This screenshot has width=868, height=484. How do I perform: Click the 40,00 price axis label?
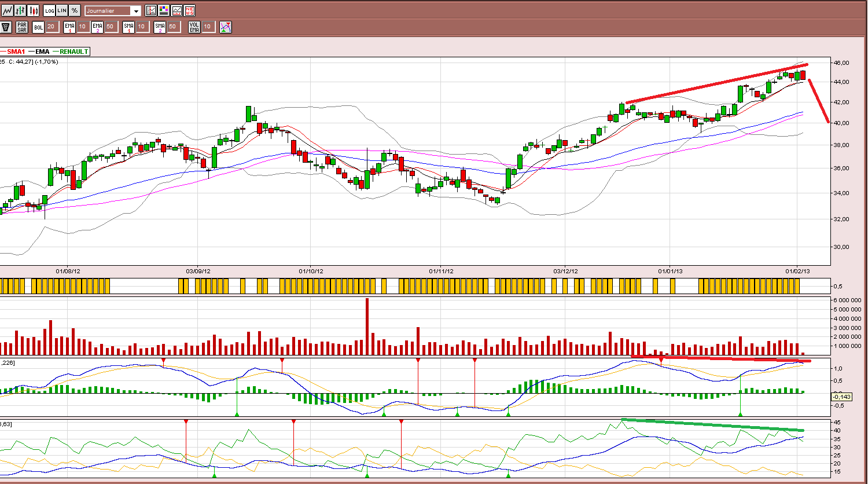[841, 123]
